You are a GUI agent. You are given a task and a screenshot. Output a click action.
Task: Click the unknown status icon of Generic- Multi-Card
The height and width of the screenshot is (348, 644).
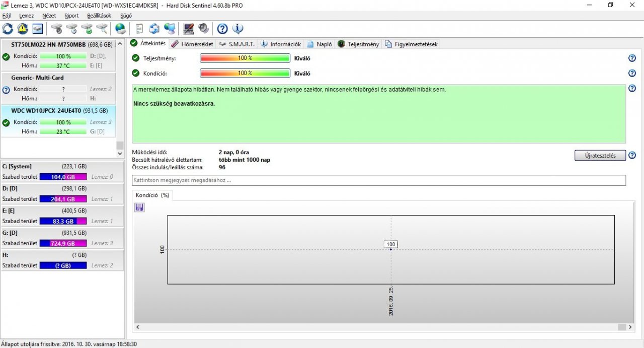click(x=6, y=90)
